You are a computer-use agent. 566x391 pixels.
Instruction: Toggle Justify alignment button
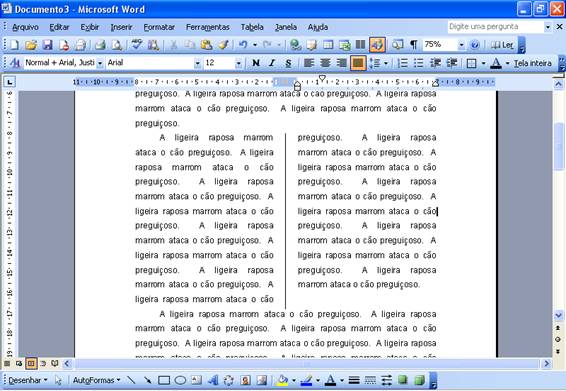[x=358, y=63]
